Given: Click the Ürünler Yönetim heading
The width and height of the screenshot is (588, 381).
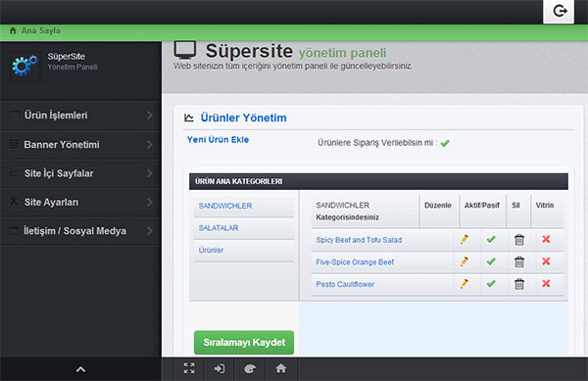Looking at the screenshot, I should (x=243, y=118).
